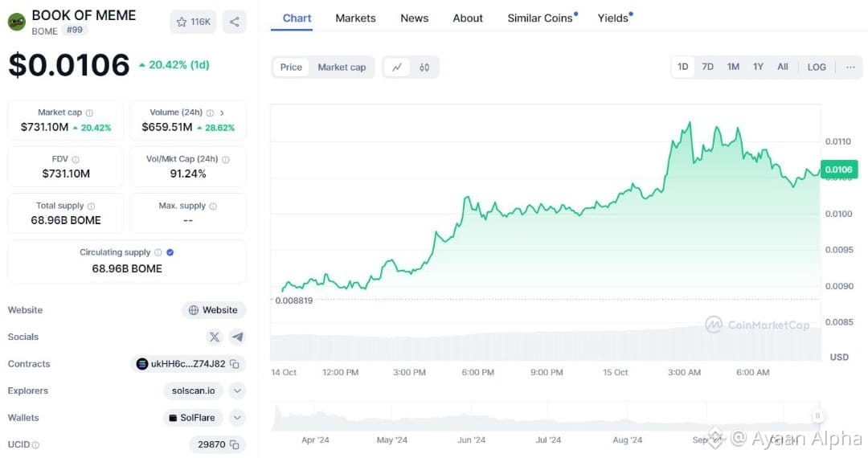Screen dimensions: 868x458
Task: Show Market cap info tooltip icon
Action: tap(89, 112)
